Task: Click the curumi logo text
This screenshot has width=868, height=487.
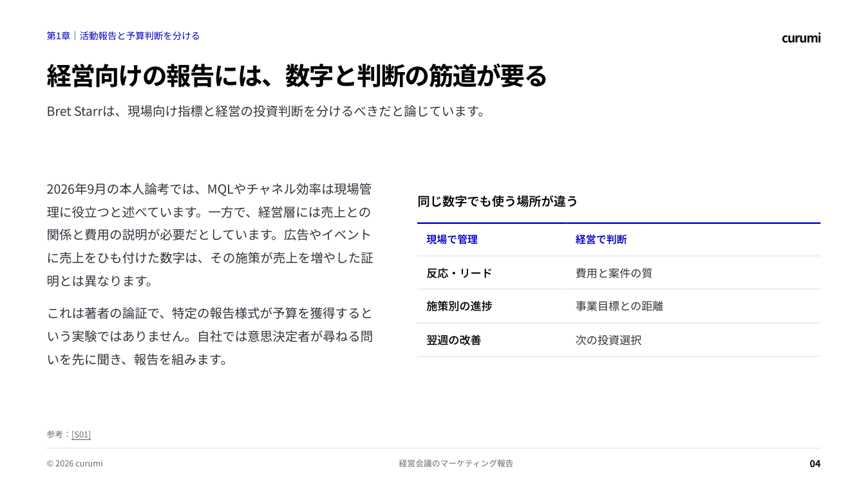Action: tap(801, 38)
